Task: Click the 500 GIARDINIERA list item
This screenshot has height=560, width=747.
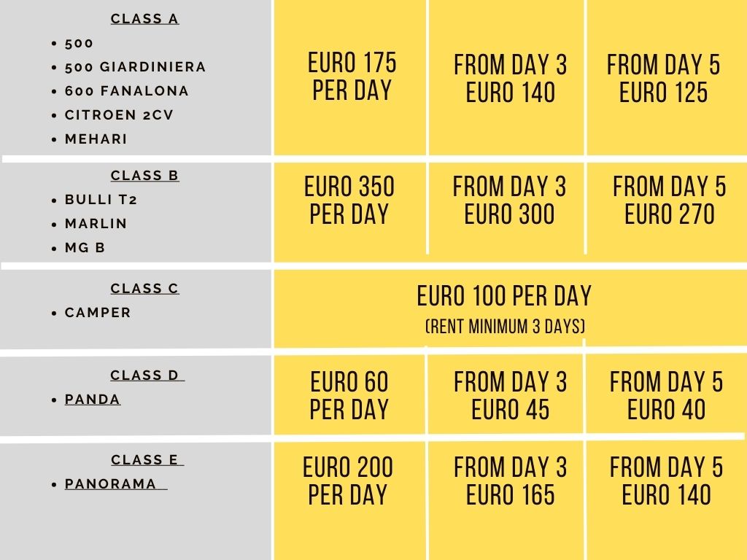Action: [x=135, y=66]
